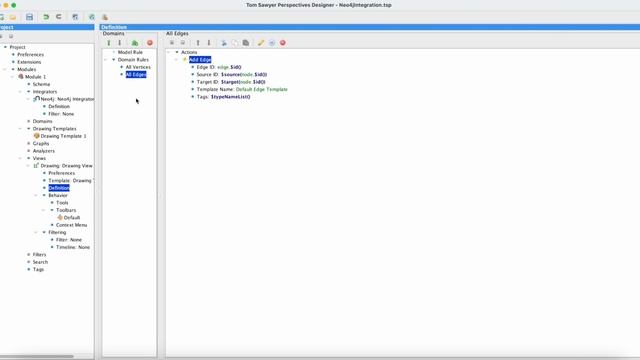Select the Domains tree item
The height and width of the screenshot is (360, 640).
(x=42, y=121)
